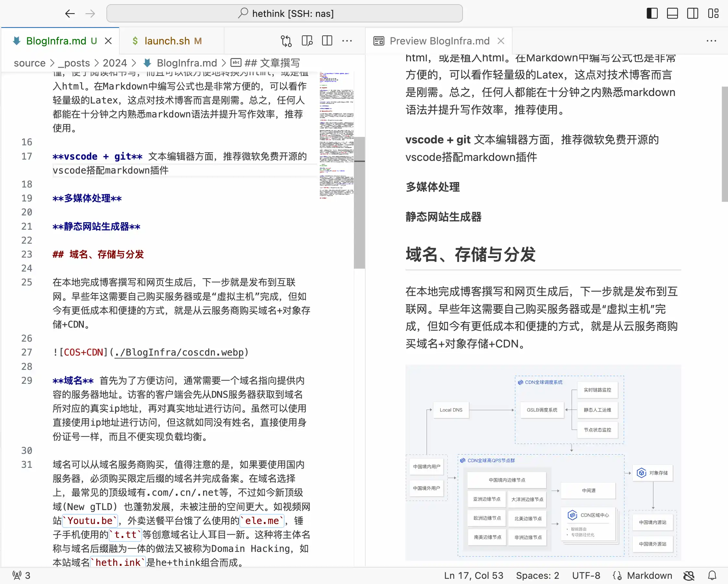
Task: Click the `Youtu.be` inline code in editor
Action: point(90,520)
